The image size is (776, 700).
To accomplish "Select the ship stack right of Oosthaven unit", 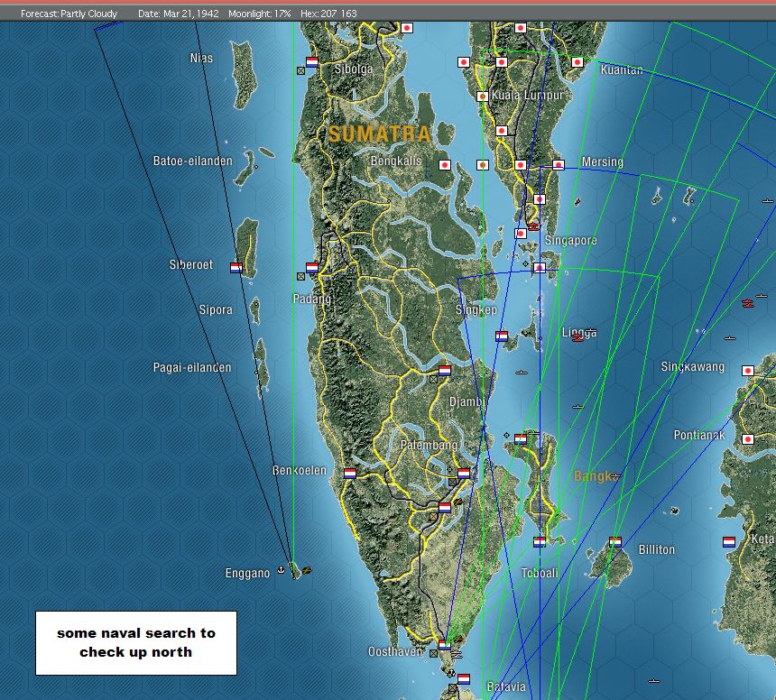I will (x=456, y=655).
